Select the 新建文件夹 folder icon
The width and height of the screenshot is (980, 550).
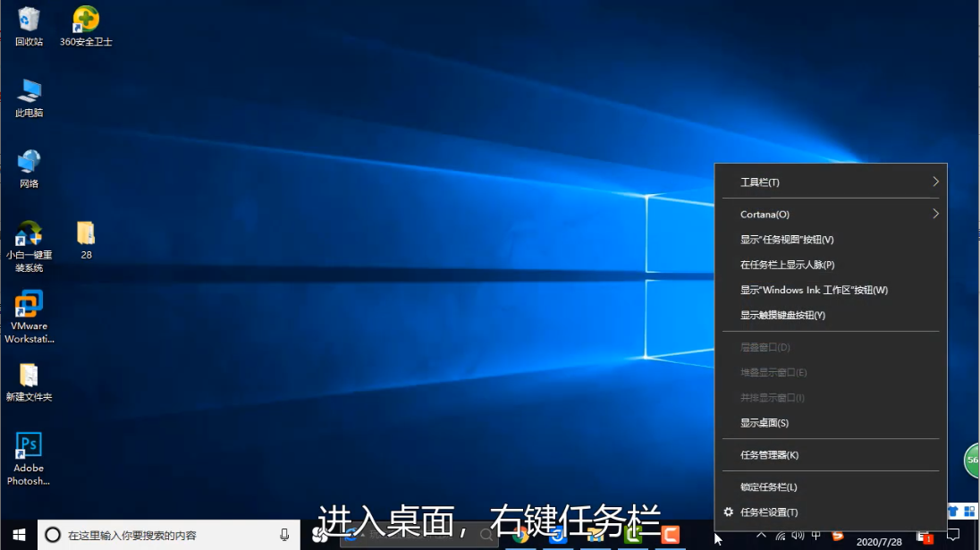(x=29, y=378)
